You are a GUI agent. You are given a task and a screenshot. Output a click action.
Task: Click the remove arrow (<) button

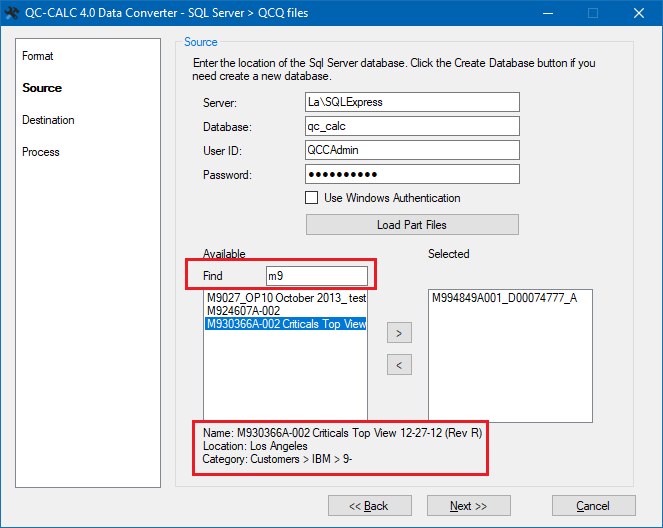398,365
